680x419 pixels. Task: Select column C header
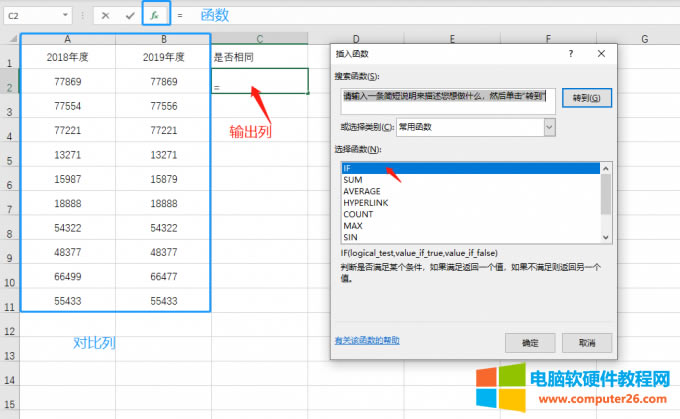[x=259, y=39]
